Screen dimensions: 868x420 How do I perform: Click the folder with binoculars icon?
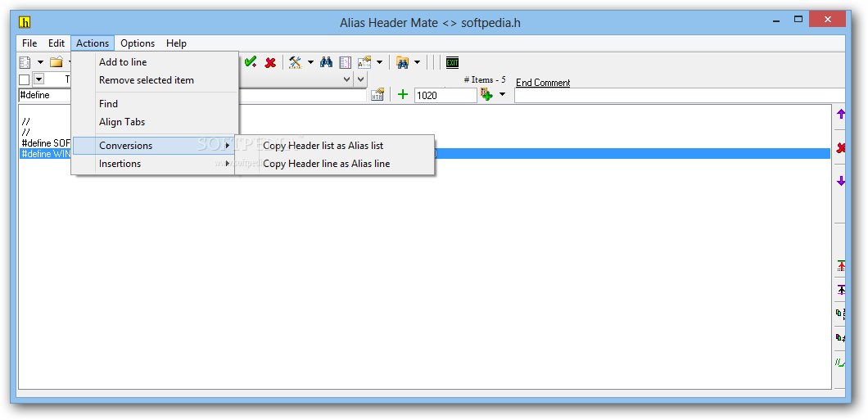(x=402, y=62)
